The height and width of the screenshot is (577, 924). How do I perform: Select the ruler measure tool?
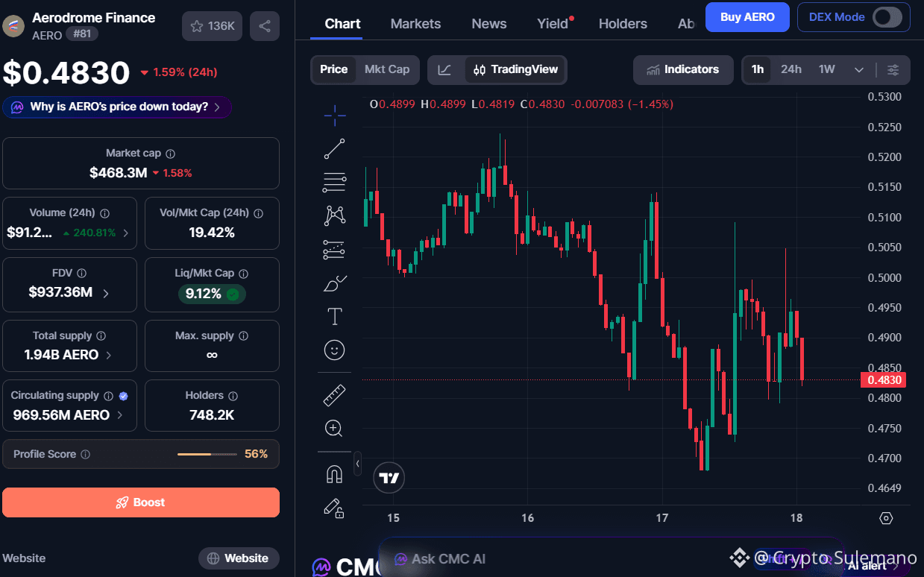pyautogui.click(x=335, y=395)
